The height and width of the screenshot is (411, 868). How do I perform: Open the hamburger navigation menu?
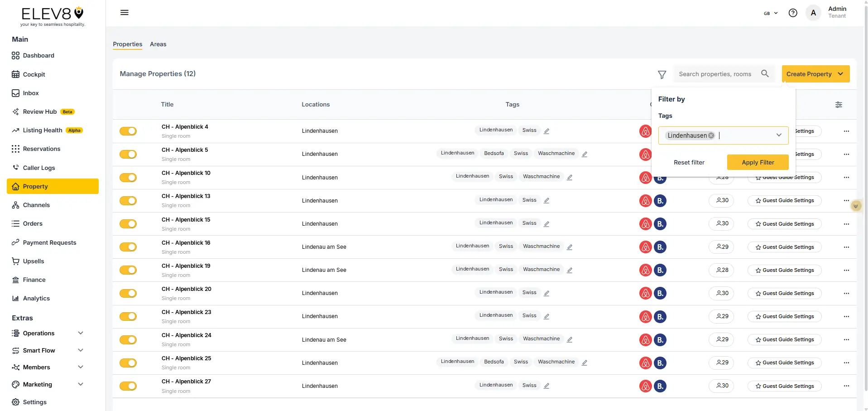125,13
